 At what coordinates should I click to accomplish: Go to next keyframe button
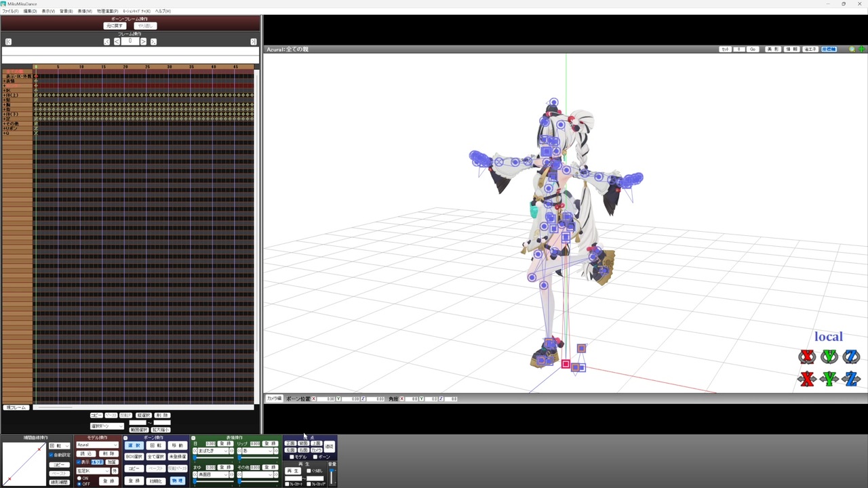click(153, 42)
